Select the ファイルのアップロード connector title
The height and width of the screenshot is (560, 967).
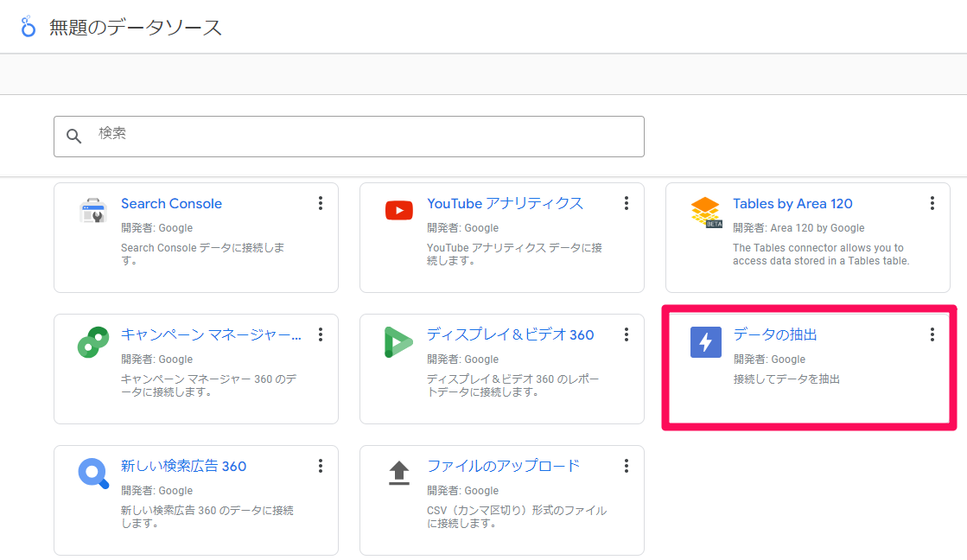503,467
